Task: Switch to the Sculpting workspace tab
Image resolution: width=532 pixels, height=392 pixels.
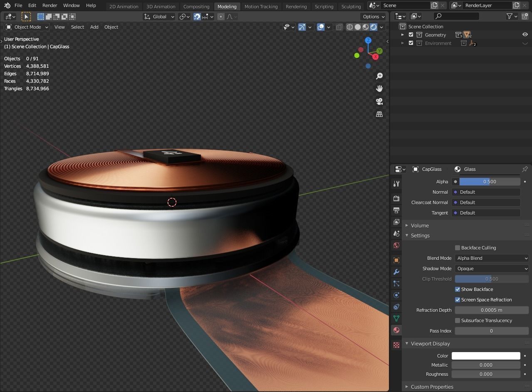Action: pos(351,6)
